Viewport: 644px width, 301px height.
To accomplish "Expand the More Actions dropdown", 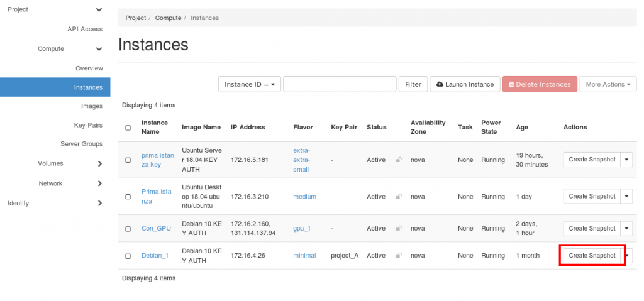I will pyautogui.click(x=608, y=84).
